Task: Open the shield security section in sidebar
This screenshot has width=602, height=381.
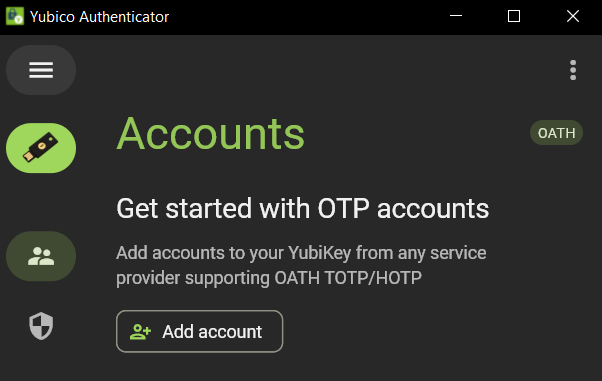Action: click(x=41, y=326)
